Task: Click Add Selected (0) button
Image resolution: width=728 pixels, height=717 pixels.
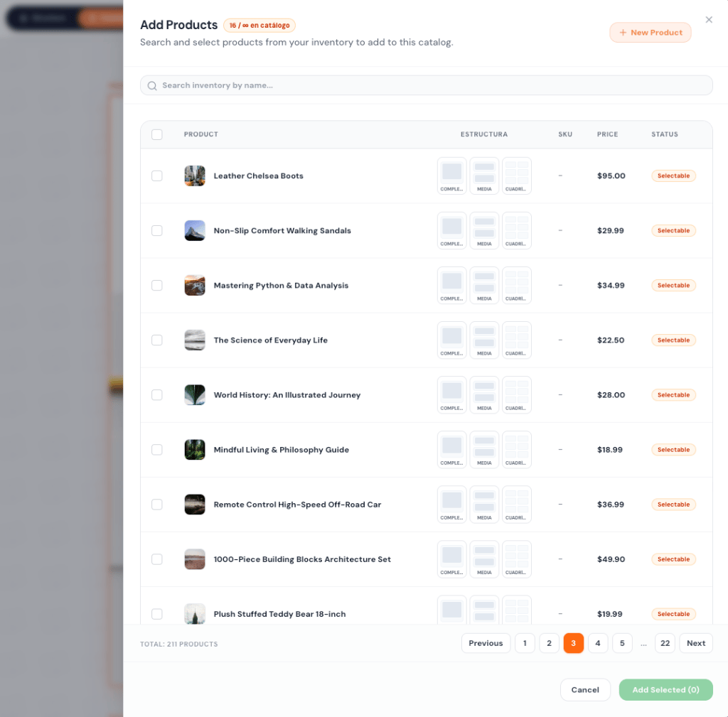Action: [x=665, y=689]
